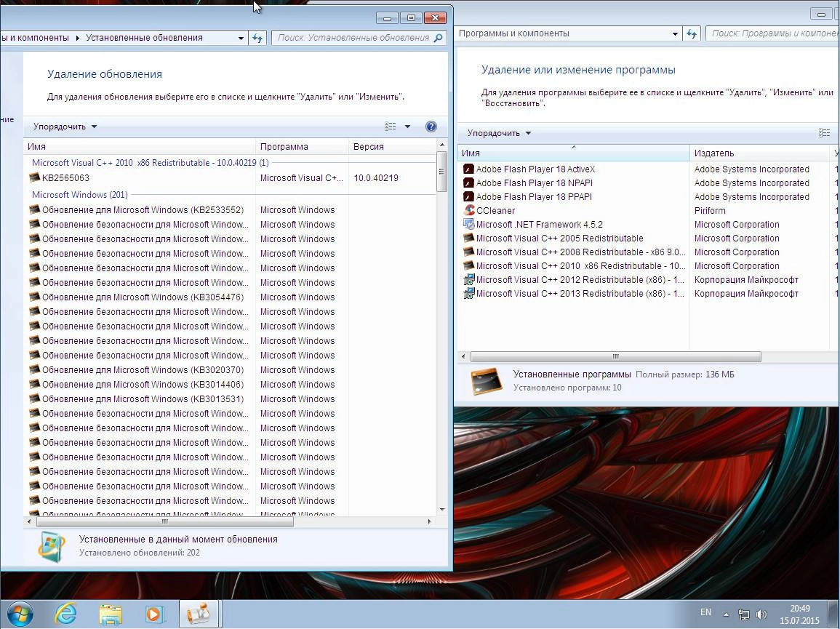Click vertical scrollbar thumb in updates list
Image resolution: width=840 pixels, height=629 pixels.
(x=442, y=172)
